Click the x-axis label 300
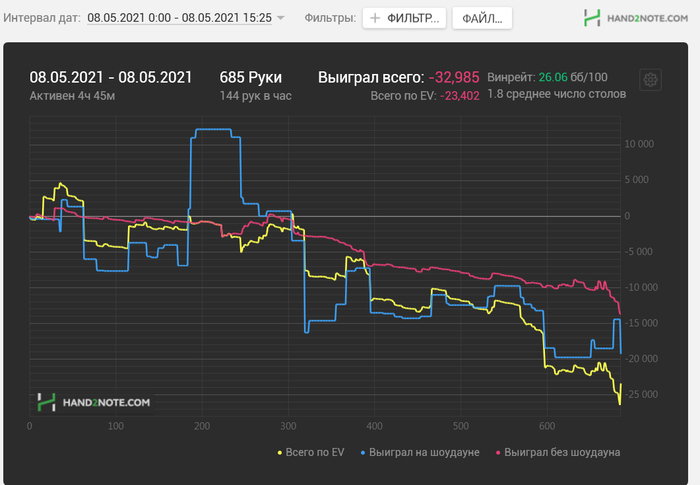This screenshot has height=485, width=700. pyautogui.click(x=288, y=426)
